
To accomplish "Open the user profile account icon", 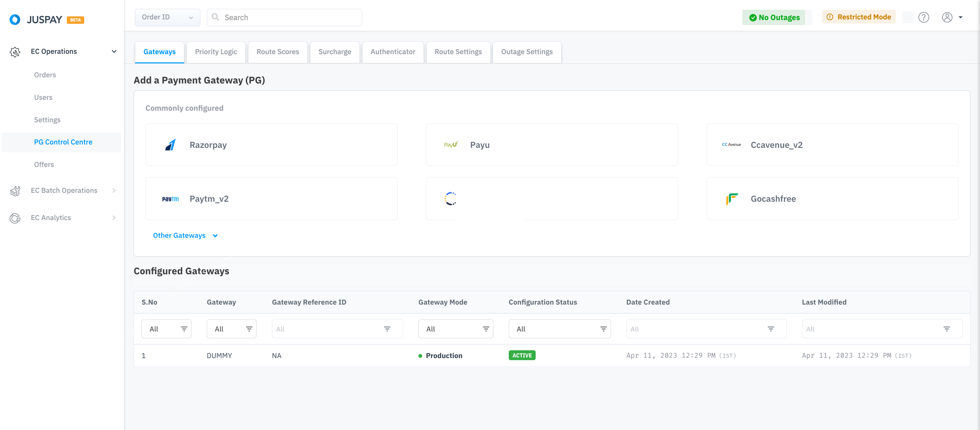I will [947, 17].
